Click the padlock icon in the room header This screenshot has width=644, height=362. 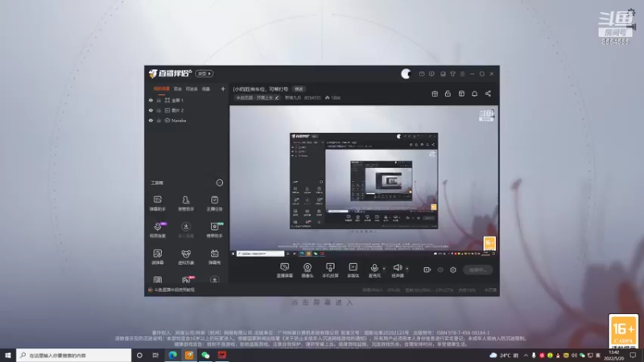(448, 93)
